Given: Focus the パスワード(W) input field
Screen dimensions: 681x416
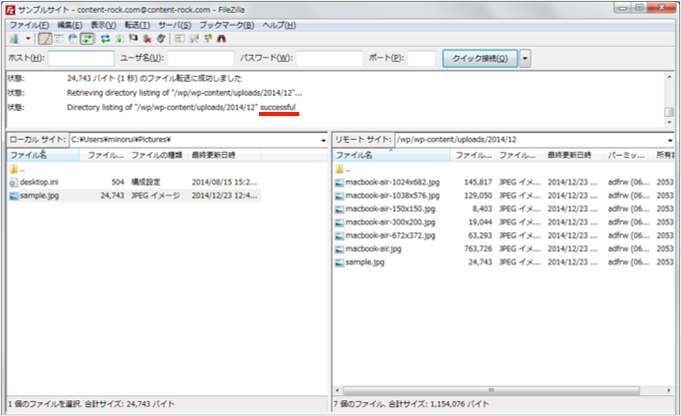Looking at the screenshot, I should click(330, 58).
